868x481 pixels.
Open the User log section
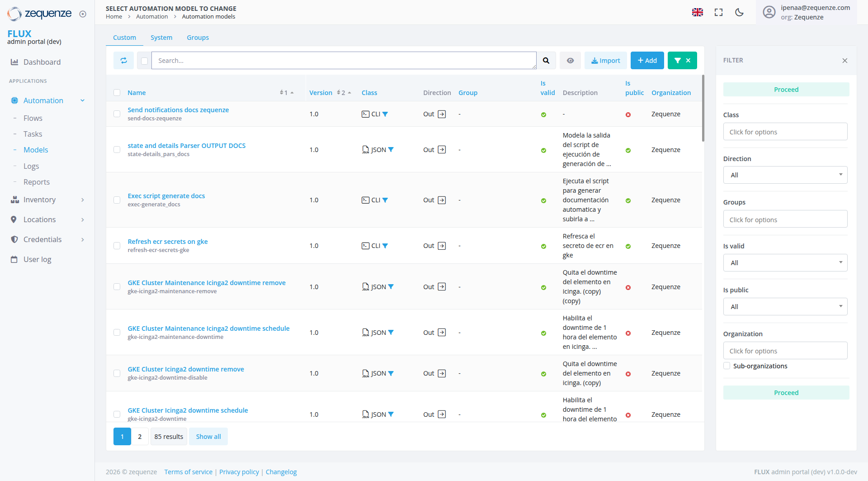[38, 259]
